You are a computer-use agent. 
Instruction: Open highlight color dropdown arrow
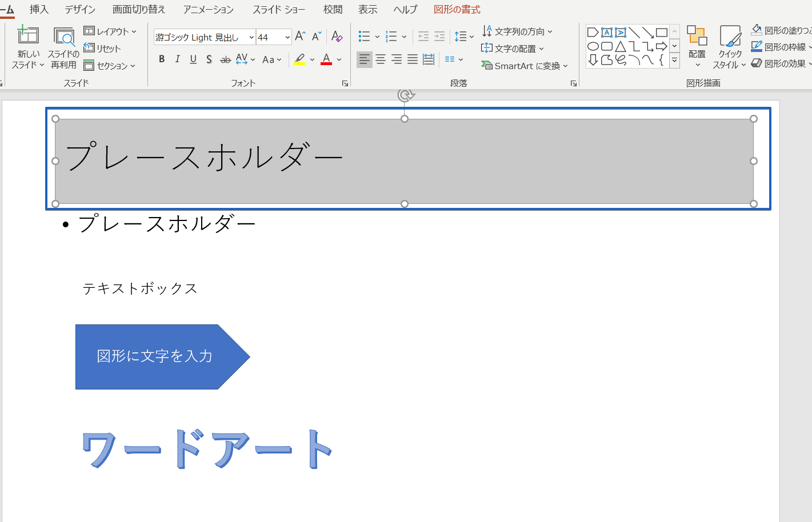312,59
